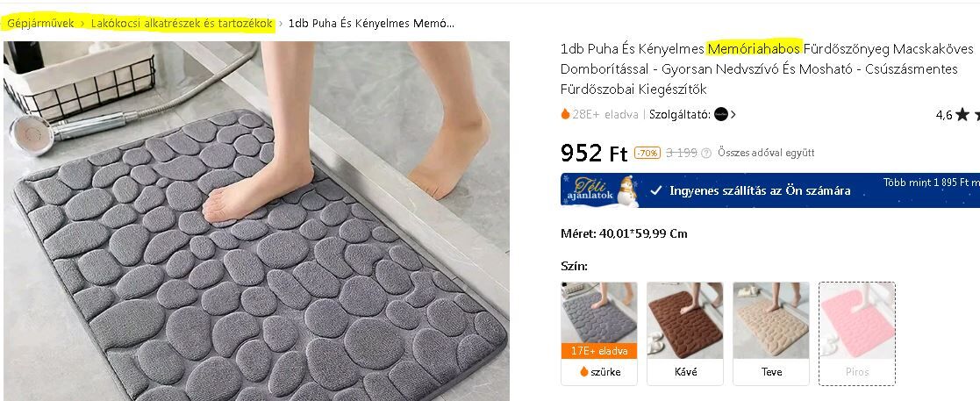Select the Kávé brown mat option
The height and width of the screenshot is (401, 980).
[685, 333]
